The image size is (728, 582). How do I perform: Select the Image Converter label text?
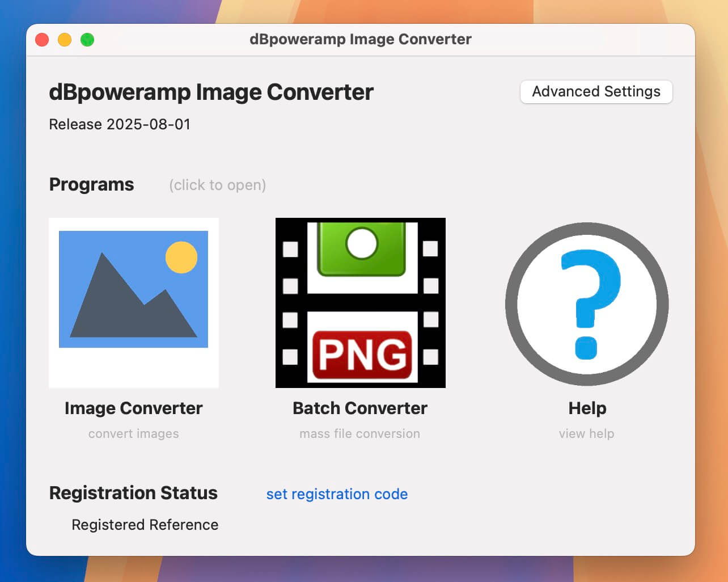tap(133, 408)
